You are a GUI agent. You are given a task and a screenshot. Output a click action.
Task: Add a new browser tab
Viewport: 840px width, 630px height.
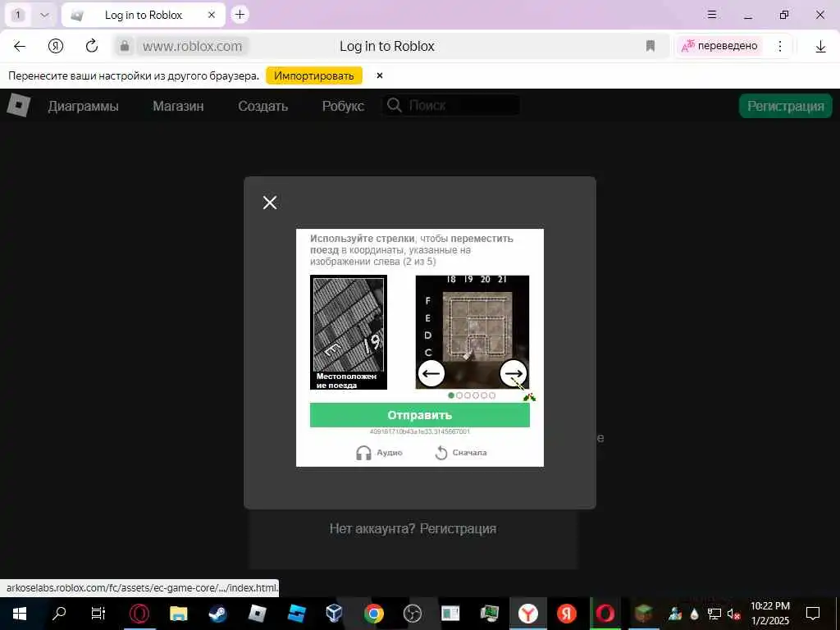[x=240, y=15]
